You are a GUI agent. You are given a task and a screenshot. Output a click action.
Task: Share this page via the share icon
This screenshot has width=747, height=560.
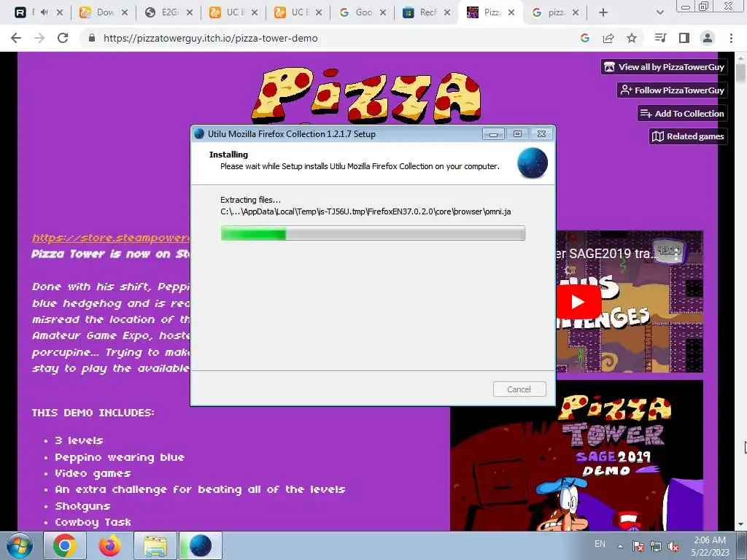point(608,38)
